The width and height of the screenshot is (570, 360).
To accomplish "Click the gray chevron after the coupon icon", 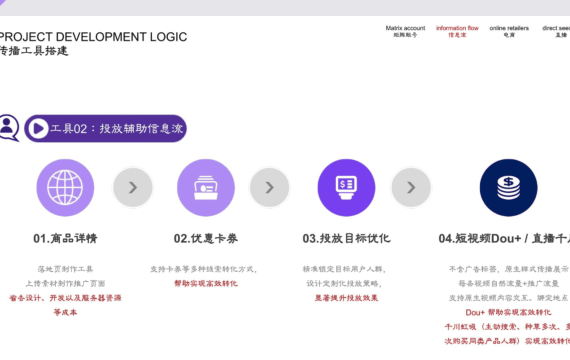I will 269,187.
